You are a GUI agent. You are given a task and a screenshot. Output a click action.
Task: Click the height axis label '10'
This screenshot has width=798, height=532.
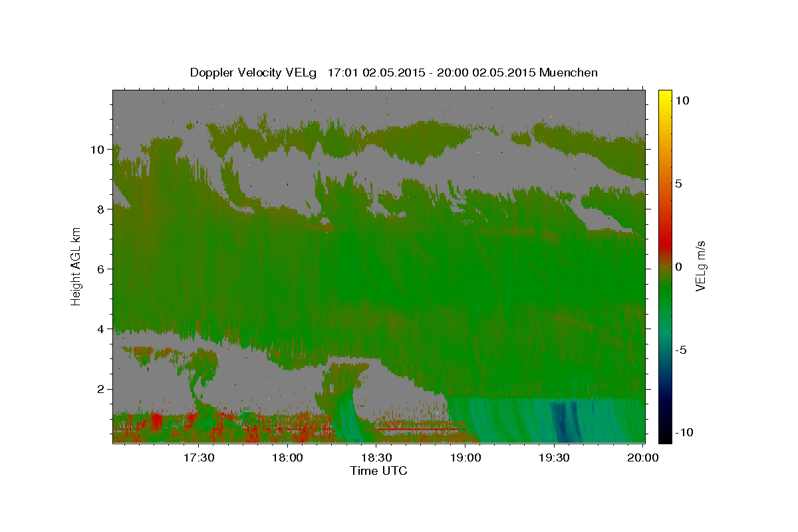point(98,150)
